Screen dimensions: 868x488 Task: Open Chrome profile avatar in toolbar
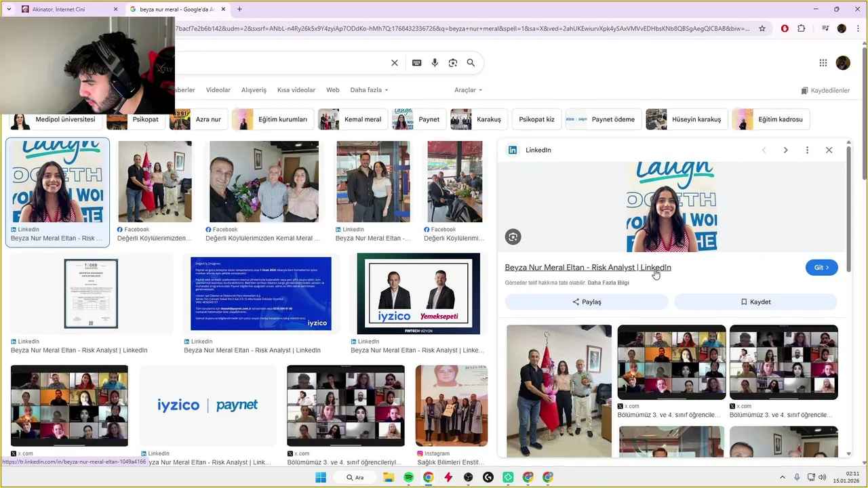pyautogui.click(x=842, y=28)
